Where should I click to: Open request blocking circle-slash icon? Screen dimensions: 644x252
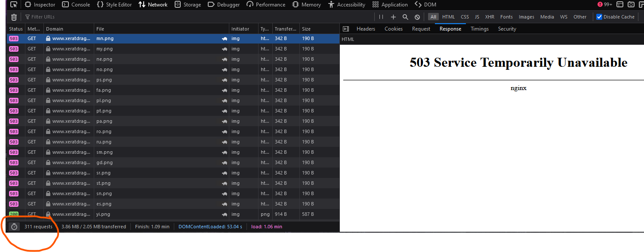(x=417, y=17)
